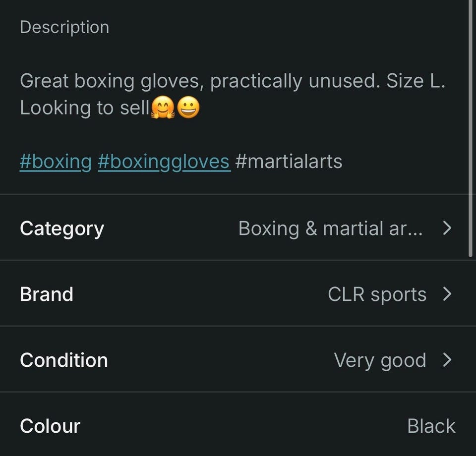
Task: Change the 'Very good' condition value
Action: point(380,360)
